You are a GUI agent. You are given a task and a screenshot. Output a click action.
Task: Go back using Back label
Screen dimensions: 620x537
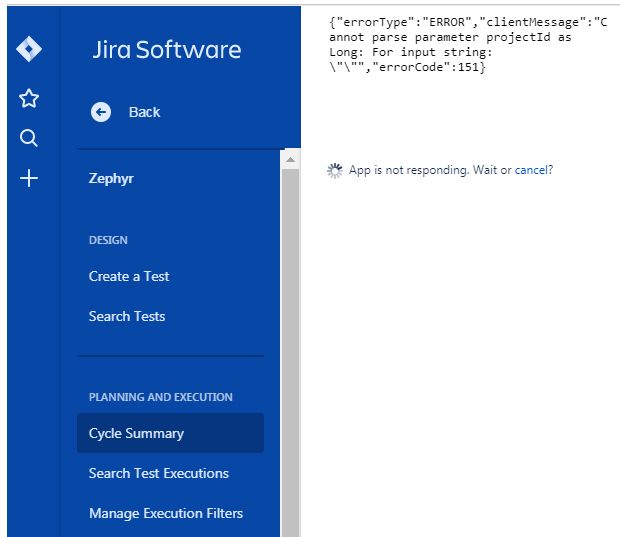pos(144,112)
